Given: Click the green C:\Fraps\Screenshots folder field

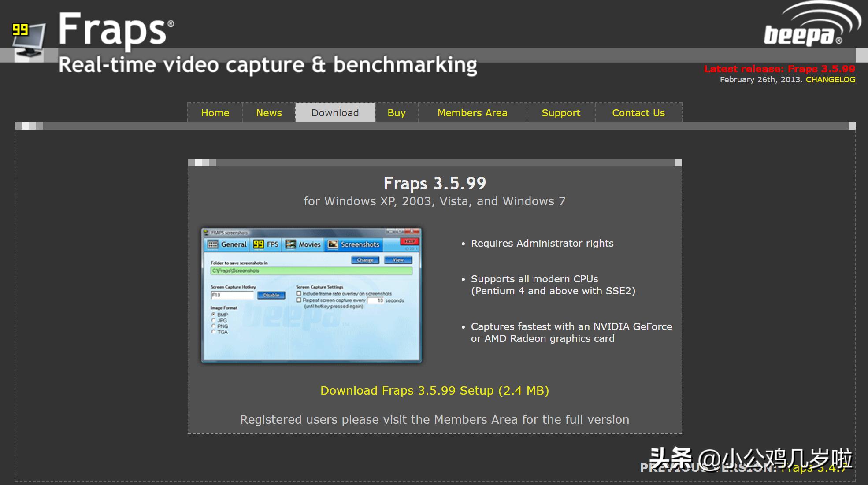Looking at the screenshot, I should click(311, 271).
